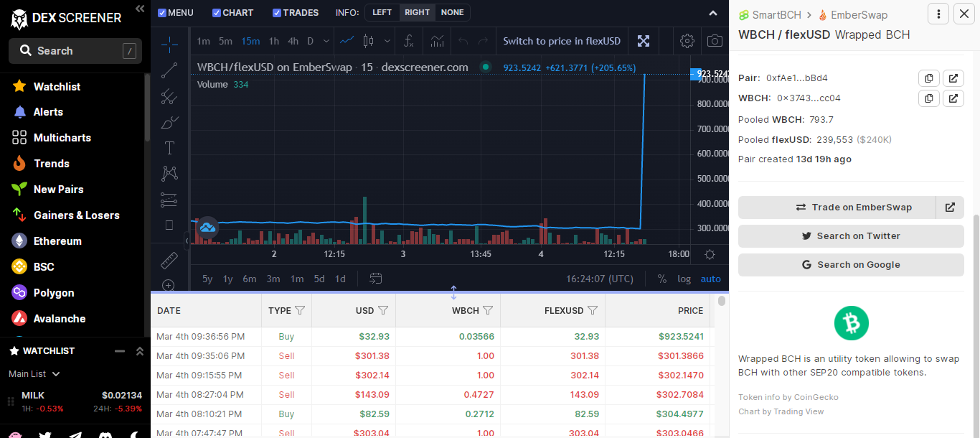Set info panel to RIGHT
The width and height of the screenshot is (980, 438).
[x=417, y=12]
